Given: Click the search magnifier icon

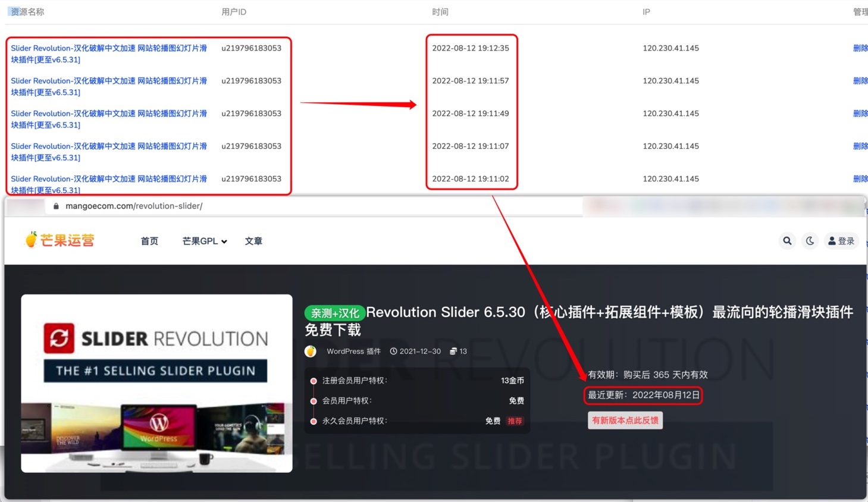Looking at the screenshot, I should [787, 241].
